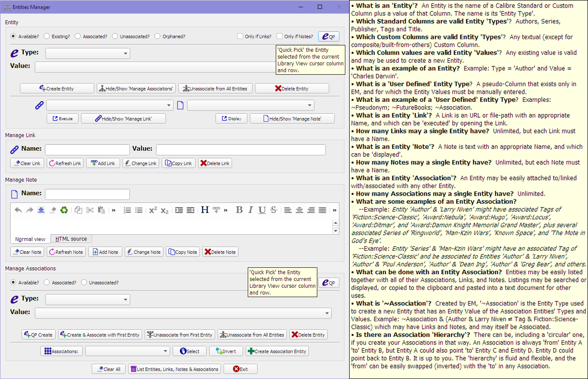This screenshot has width=588, height=379.
Task: Open the heading style H tool
Action: pos(205,210)
